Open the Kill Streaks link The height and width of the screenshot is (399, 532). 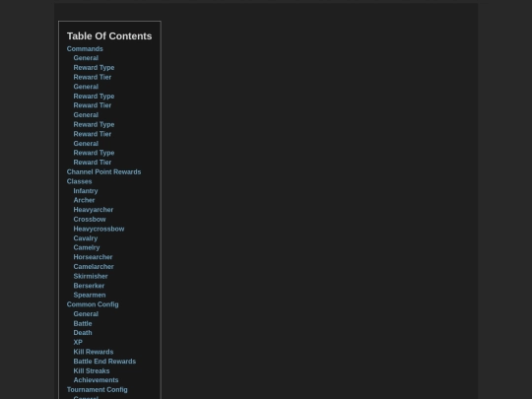[x=92, y=371]
